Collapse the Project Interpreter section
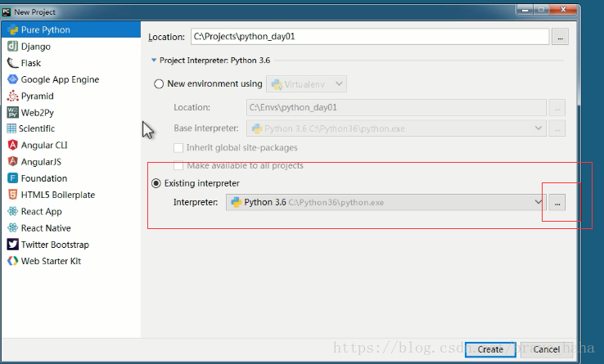The height and width of the screenshot is (364, 604). (x=154, y=60)
